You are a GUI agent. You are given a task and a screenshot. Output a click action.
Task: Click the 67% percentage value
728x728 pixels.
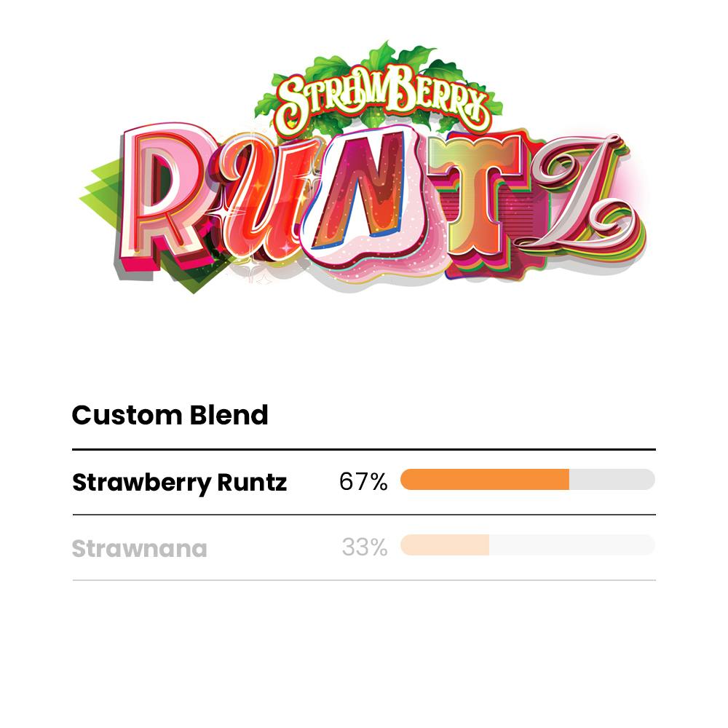(363, 482)
